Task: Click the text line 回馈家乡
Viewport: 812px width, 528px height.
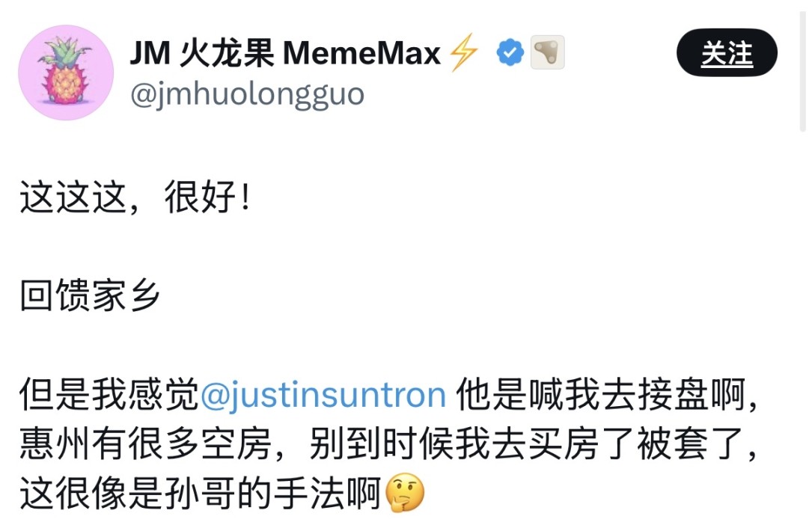Action: [x=90, y=295]
